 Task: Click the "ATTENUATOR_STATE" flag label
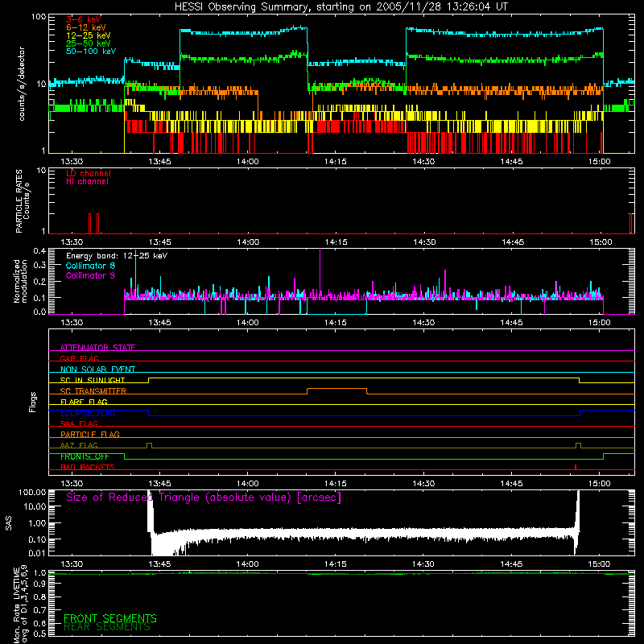coord(97,348)
